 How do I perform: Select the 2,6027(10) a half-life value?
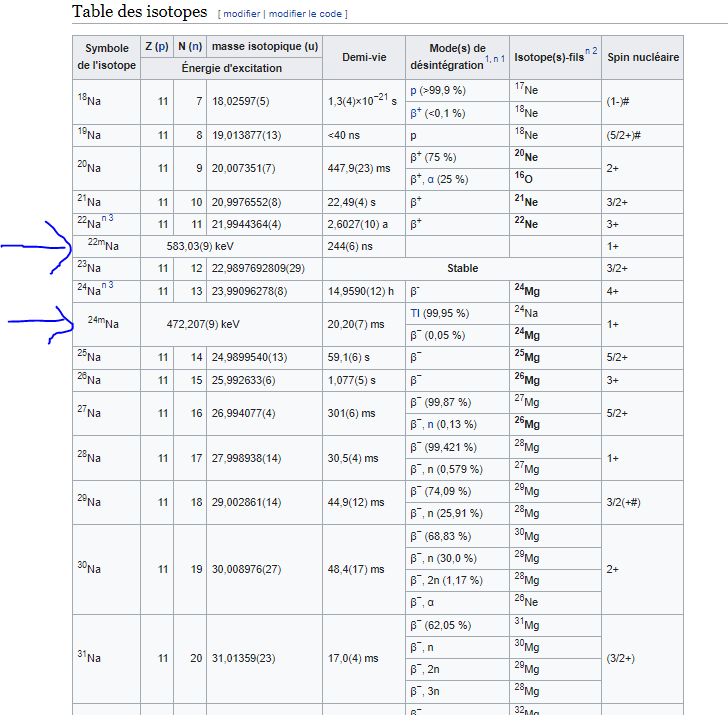pyautogui.click(x=357, y=223)
